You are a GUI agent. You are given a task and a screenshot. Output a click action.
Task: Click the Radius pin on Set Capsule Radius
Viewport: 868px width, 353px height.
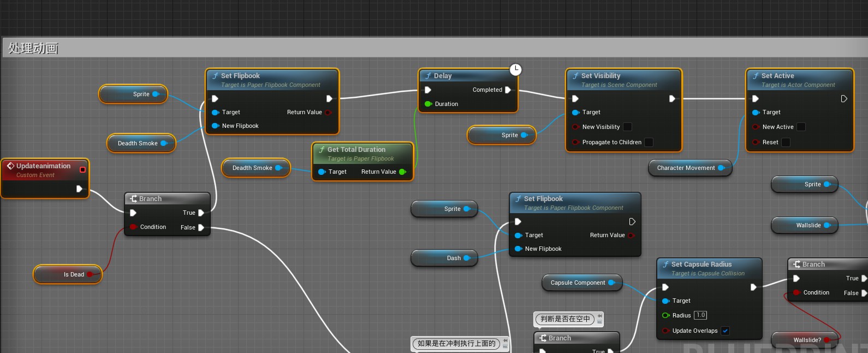pos(665,315)
